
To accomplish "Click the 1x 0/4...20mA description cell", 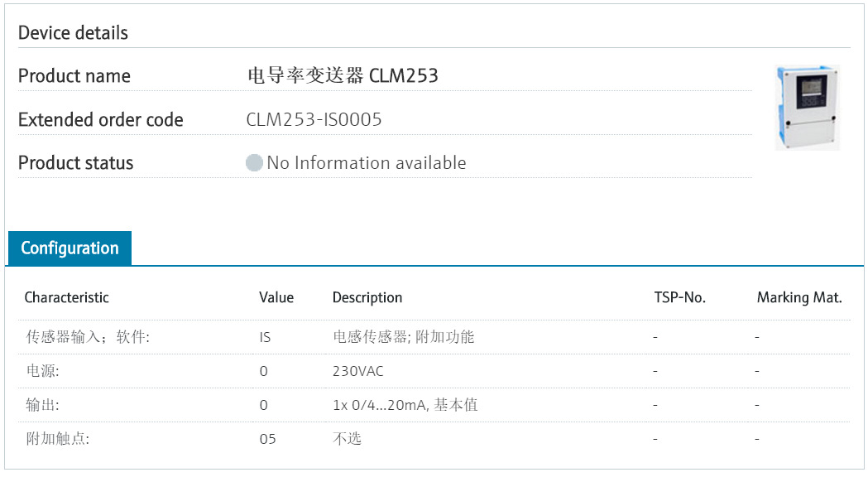I will coord(405,405).
